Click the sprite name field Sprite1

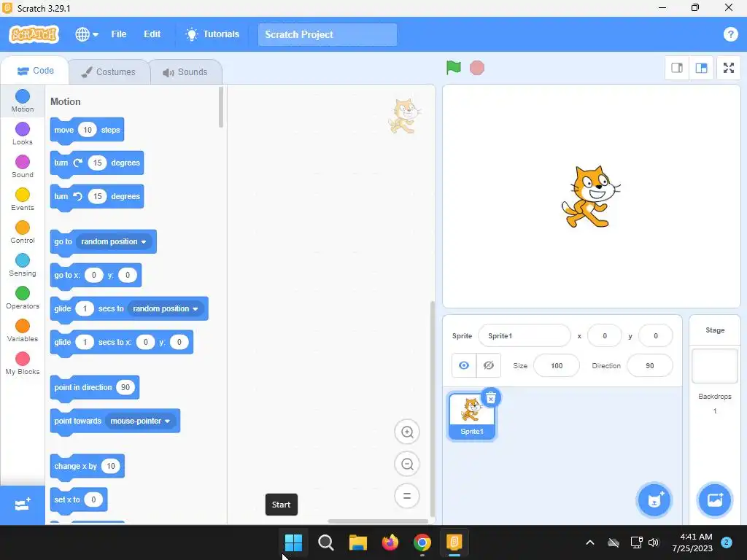tap(524, 335)
